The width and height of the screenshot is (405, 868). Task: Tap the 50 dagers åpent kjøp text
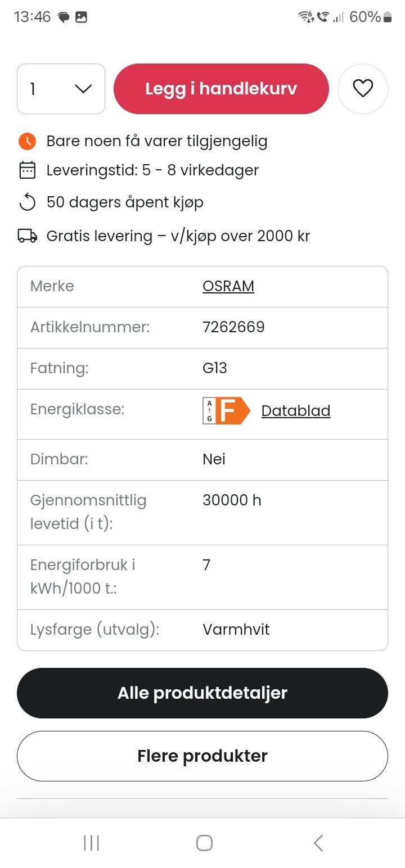(125, 202)
